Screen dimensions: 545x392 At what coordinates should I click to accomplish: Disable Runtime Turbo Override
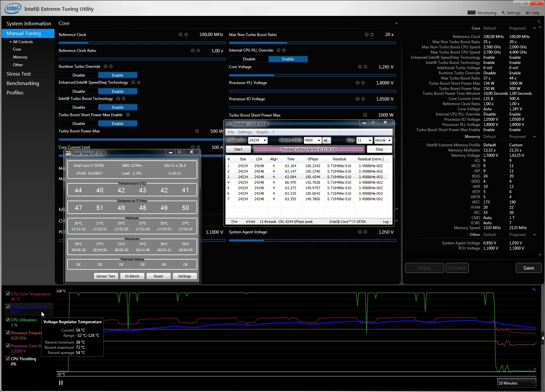point(79,75)
